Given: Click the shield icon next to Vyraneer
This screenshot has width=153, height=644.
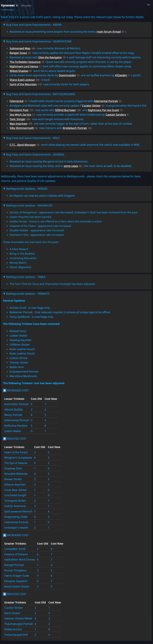Looking at the screenshot, I should 17,6.
